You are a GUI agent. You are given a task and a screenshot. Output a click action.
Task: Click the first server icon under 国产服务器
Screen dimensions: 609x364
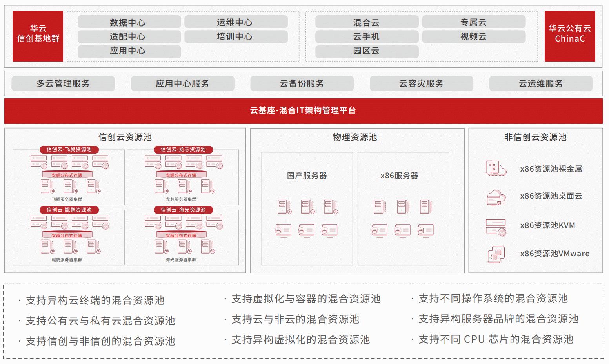pyautogui.click(x=284, y=206)
